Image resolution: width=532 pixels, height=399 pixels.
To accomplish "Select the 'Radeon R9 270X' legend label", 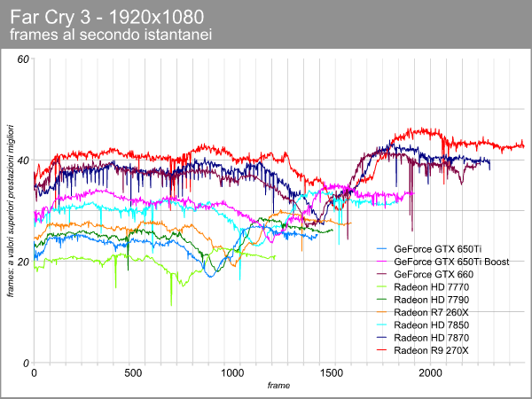I will (431, 350).
